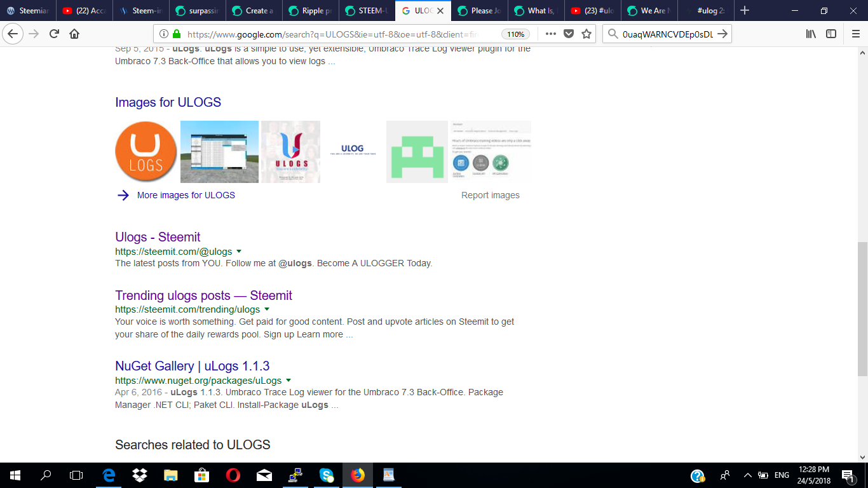Open the Ulogs - Steemit result

point(158,237)
